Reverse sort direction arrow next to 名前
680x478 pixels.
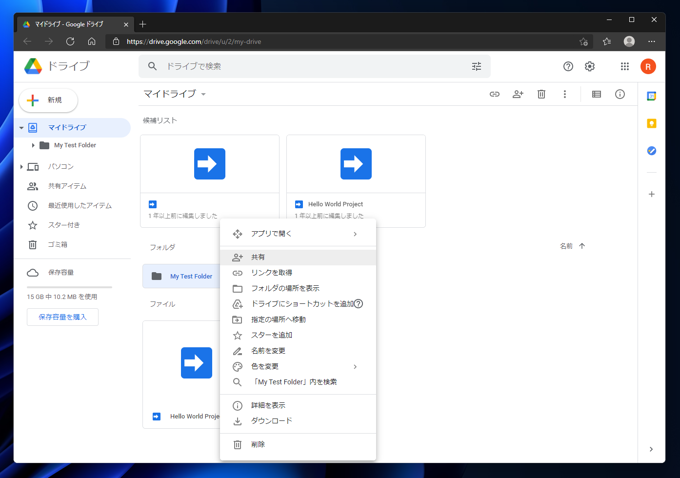click(582, 246)
